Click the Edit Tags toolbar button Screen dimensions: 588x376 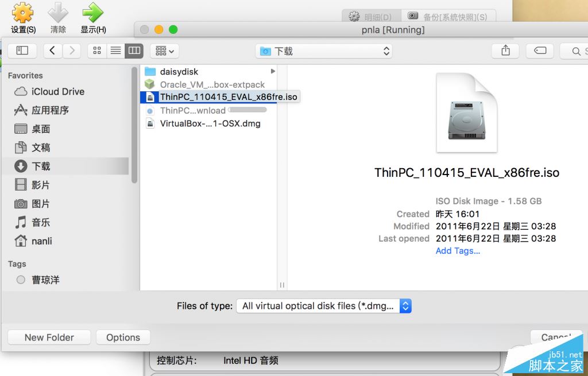tap(540, 51)
